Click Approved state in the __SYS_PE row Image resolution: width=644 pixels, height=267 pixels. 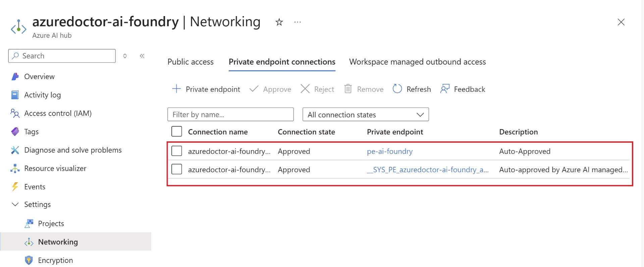(x=294, y=170)
